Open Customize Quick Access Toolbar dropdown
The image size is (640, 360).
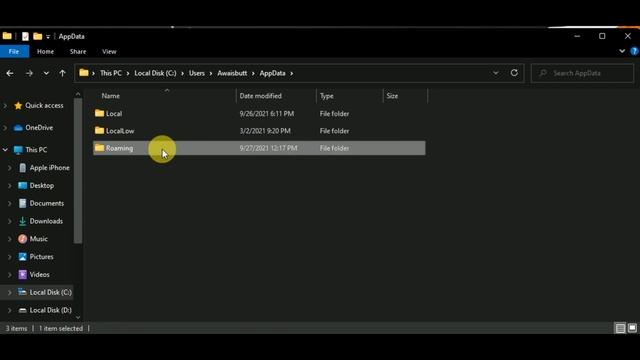click(x=48, y=37)
